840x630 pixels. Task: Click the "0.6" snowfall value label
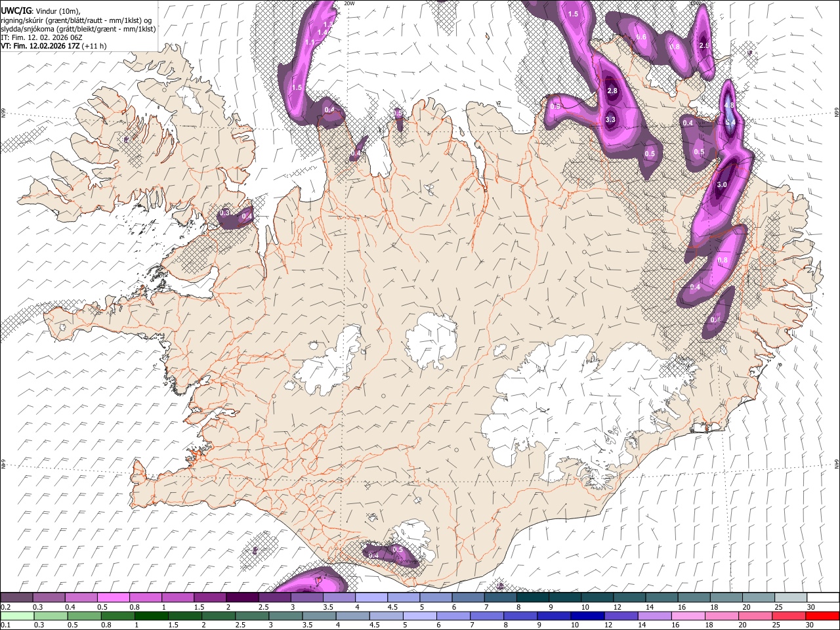(641, 37)
